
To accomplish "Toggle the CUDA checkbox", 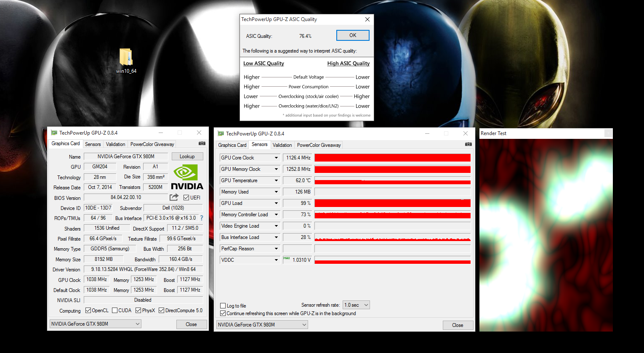I will 114,311.
